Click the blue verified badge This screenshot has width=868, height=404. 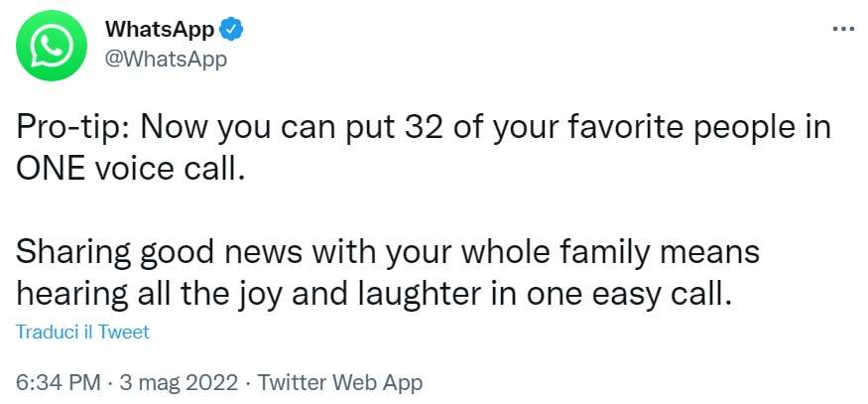tap(230, 29)
